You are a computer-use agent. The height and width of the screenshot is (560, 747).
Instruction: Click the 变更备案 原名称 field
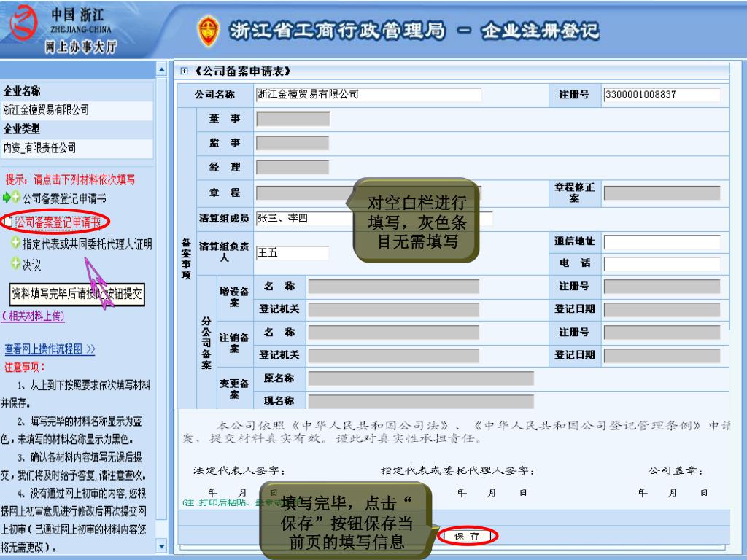421,378
